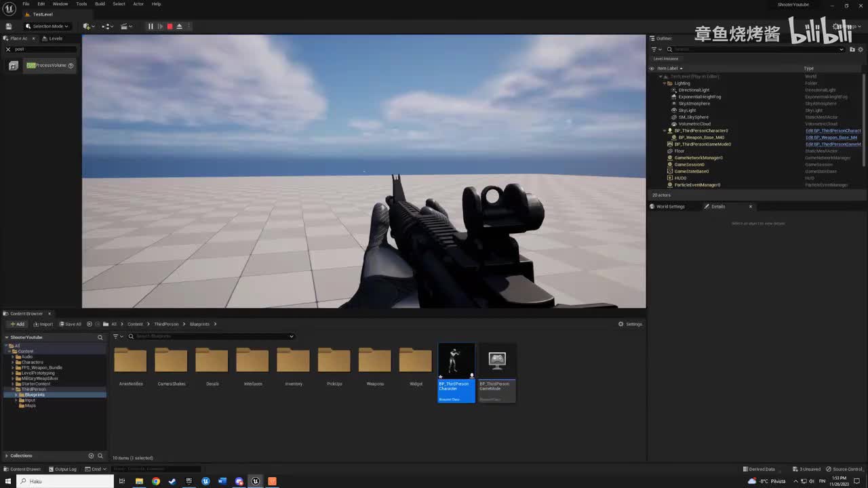Search the ShooterYoutube source tree
Image resolution: width=868 pixels, height=488 pixels.
(100, 337)
